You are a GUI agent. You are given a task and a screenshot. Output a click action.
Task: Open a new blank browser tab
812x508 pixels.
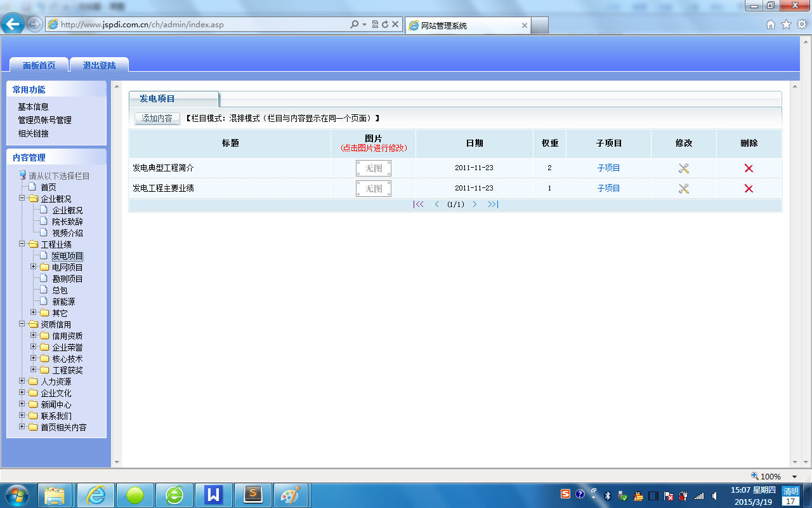tap(539, 25)
